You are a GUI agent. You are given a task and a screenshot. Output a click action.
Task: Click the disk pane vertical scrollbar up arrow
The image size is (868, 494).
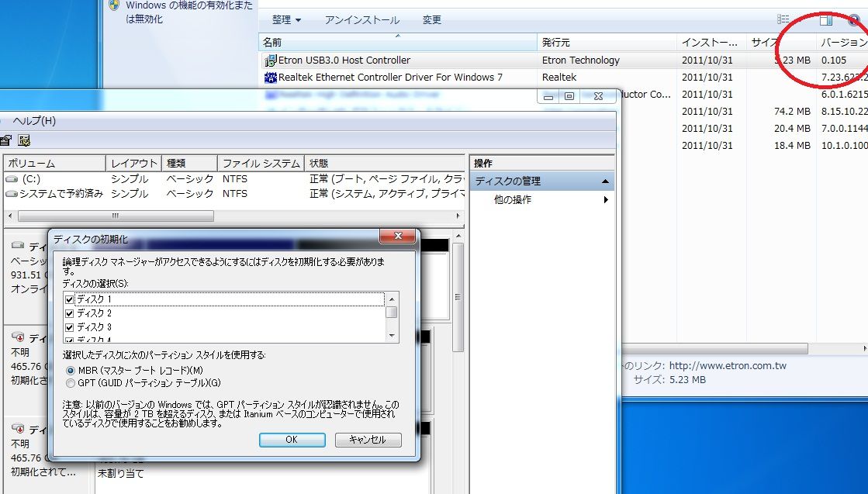click(458, 237)
